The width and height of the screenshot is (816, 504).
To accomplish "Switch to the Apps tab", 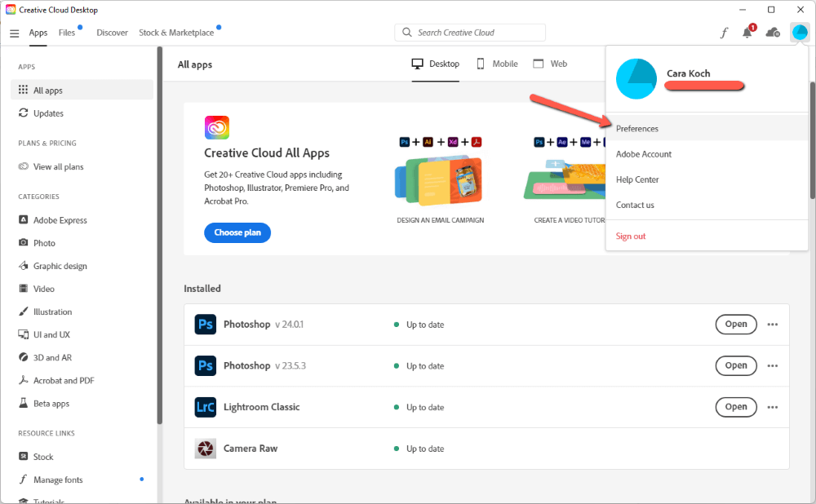I will pyautogui.click(x=38, y=33).
